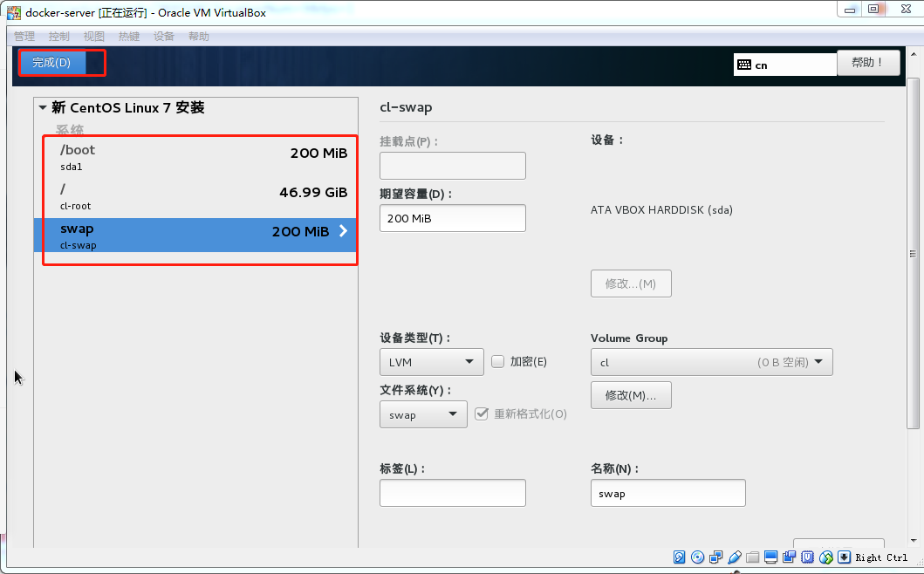Click the scrollbar up arrow
Screen dimensions: 924x574
tap(914, 54)
